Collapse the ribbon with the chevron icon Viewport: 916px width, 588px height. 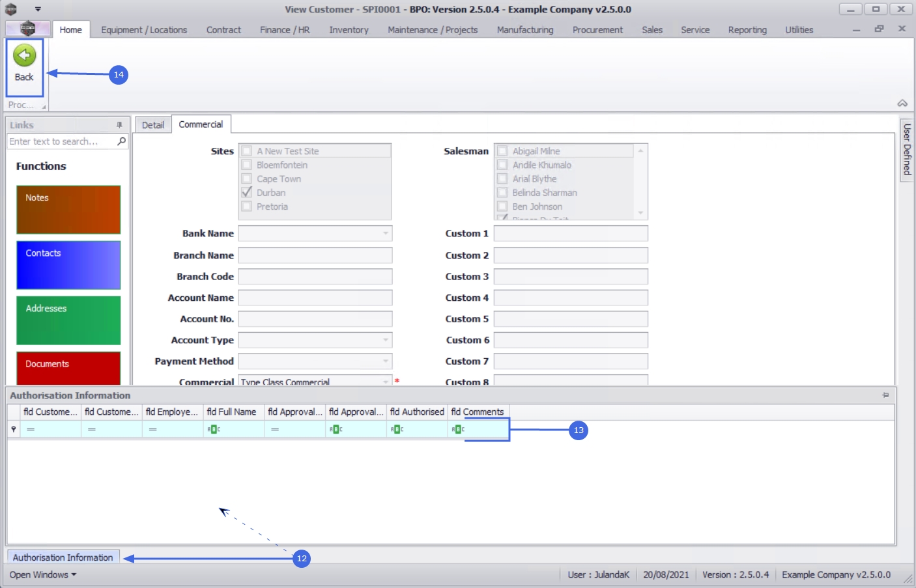pyautogui.click(x=902, y=104)
